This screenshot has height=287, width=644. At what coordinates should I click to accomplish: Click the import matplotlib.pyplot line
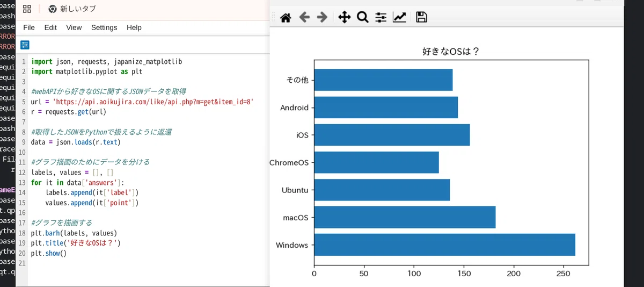click(86, 71)
